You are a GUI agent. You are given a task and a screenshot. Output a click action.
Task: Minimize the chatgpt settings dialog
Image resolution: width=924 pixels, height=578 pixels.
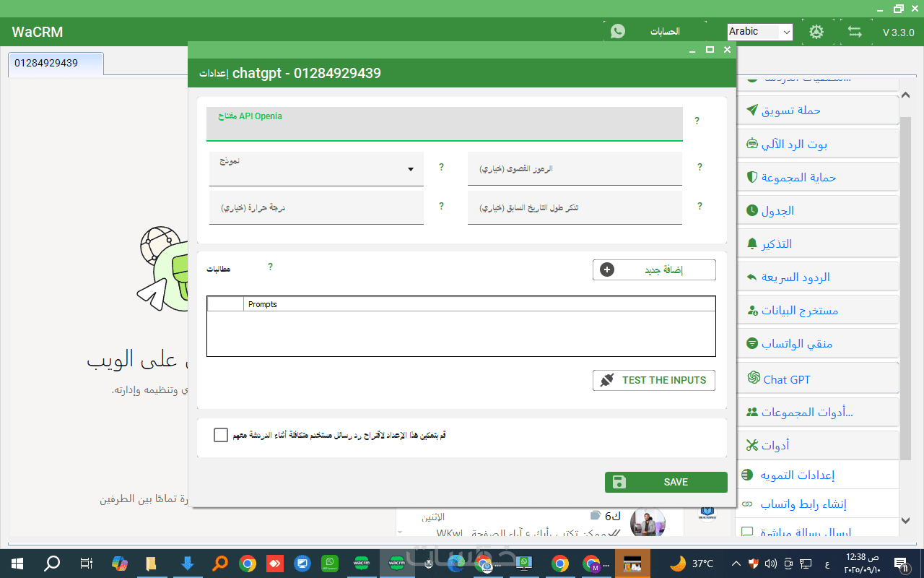[692, 50]
